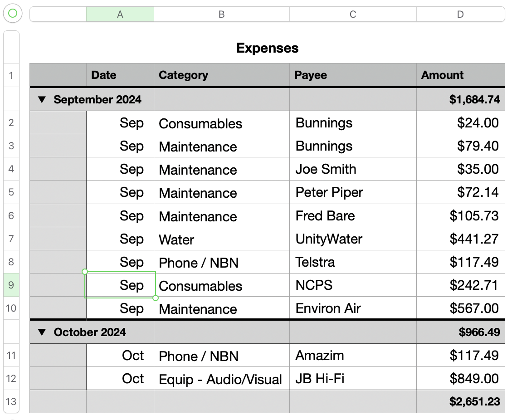Select column A header

[120, 15]
